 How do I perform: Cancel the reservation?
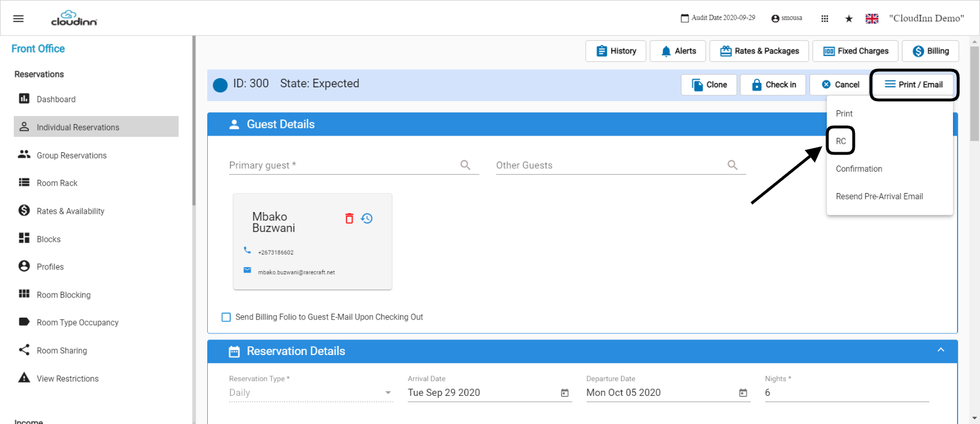click(840, 84)
